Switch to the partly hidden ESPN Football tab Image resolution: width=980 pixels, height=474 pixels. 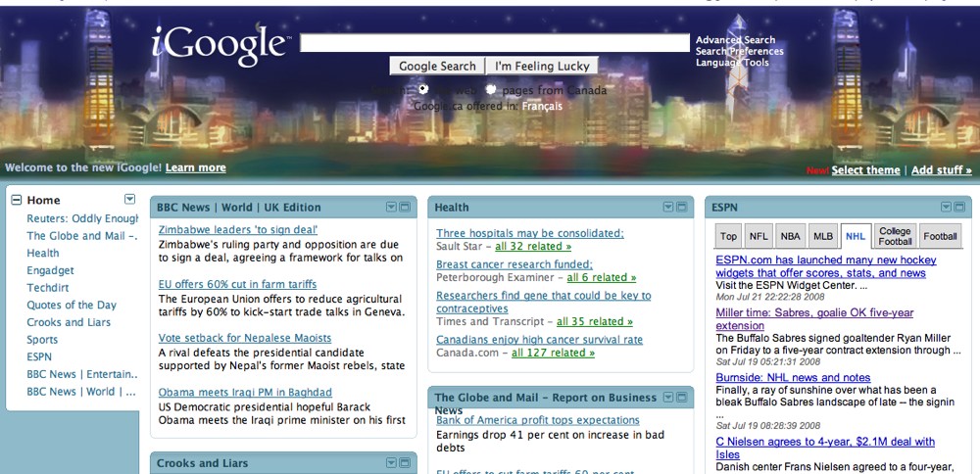(x=940, y=236)
